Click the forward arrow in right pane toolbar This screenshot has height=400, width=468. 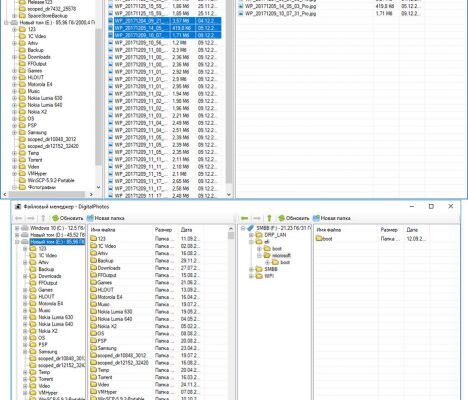pos(257,218)
